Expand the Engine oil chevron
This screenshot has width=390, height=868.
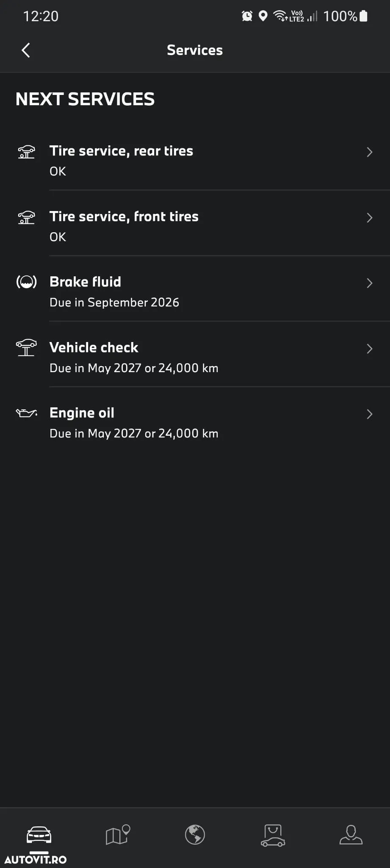click(x=369, y=414)
